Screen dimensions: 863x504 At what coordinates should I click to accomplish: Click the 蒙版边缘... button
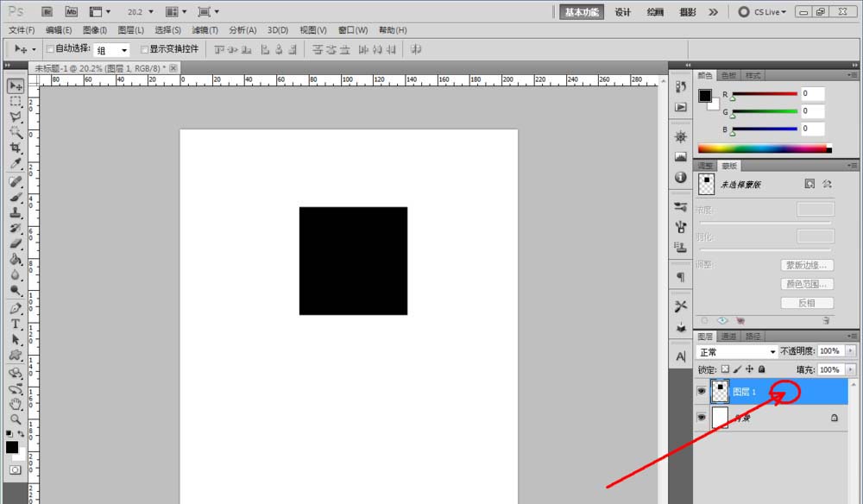point(807,265)
